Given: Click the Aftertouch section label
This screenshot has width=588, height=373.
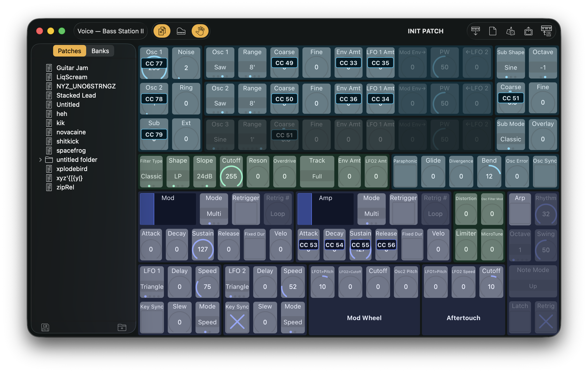Looking at the screenshot, I should 463,318.
